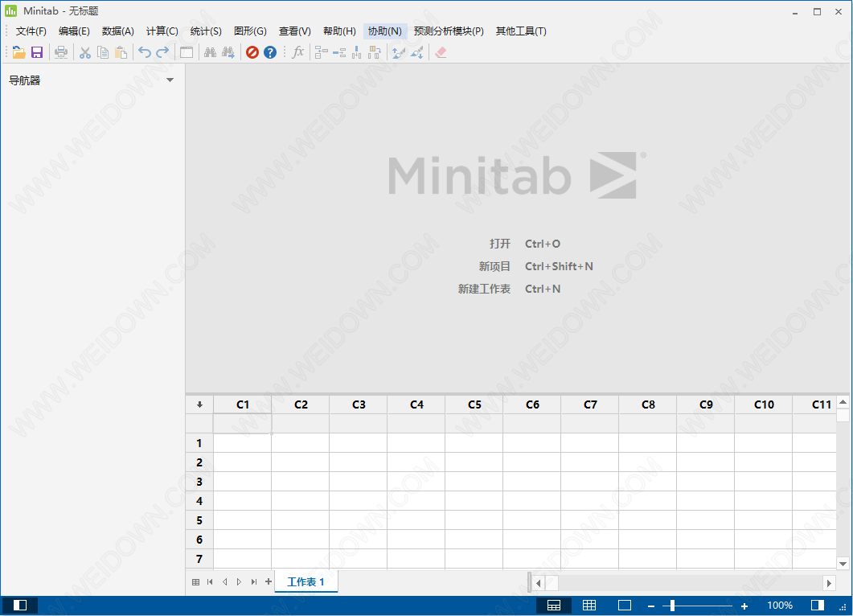Click the Undo arrow icon

(144, 52)
